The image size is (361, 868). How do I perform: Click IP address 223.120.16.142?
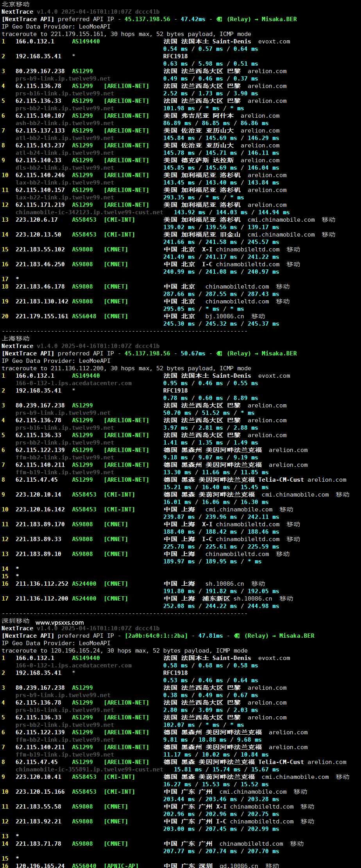[40, 509]
